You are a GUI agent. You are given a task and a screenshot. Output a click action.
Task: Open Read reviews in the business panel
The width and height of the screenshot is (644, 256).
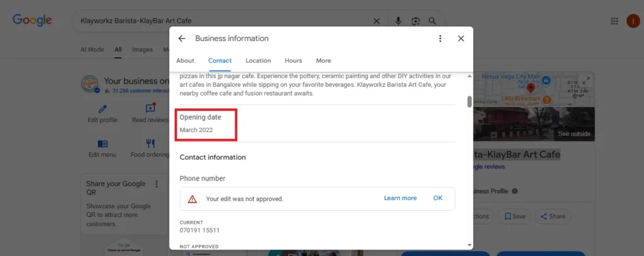[150, 113]
